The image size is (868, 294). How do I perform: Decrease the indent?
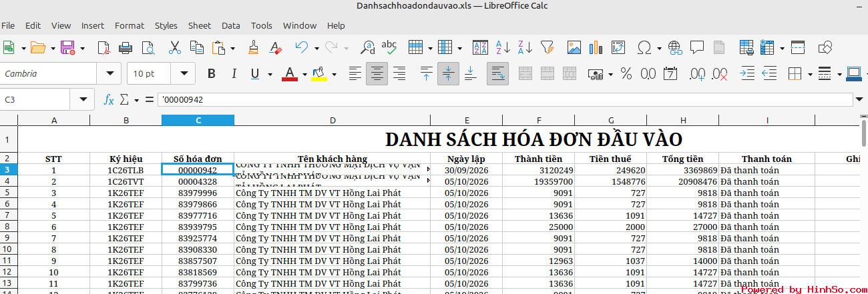(769, 73)
